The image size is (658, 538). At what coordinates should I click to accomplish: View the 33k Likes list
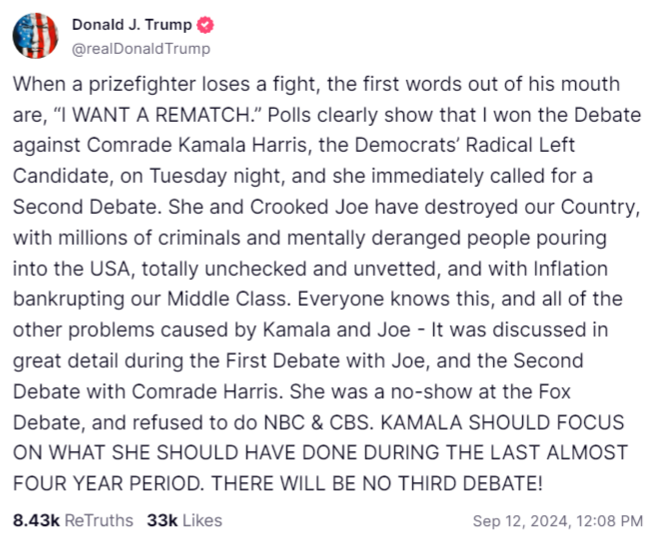click(x=183, y=520)
